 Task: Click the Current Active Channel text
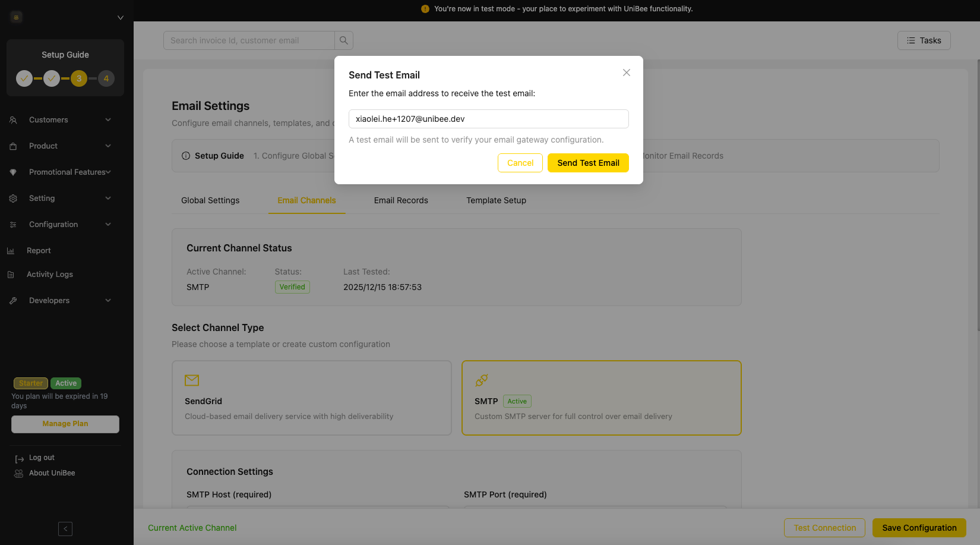[x=192, y=528]
